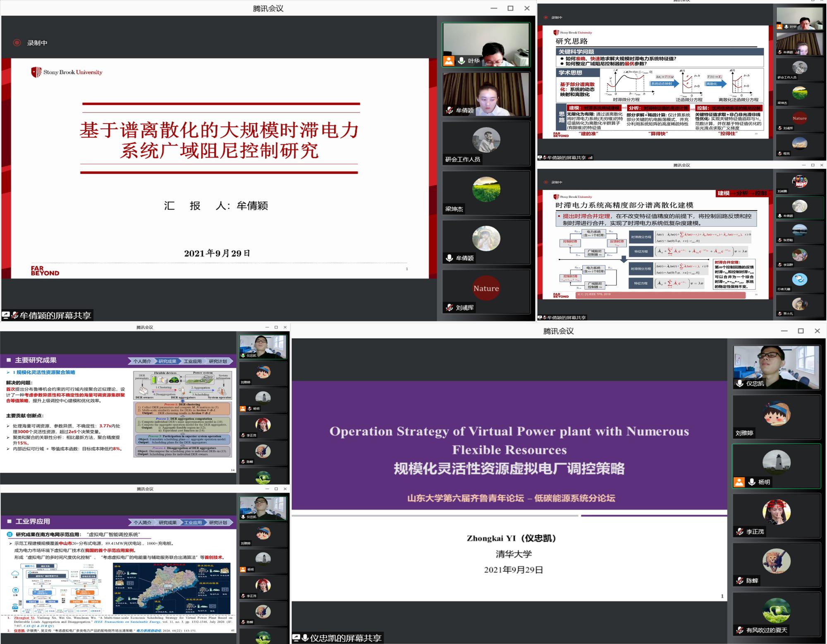Image resolution: width=827 pixels, height=644 pixels.
Task: Click the muted mic icon beside 李正茂 in the large bottom-right window
Action: click(x=740, y=531)
